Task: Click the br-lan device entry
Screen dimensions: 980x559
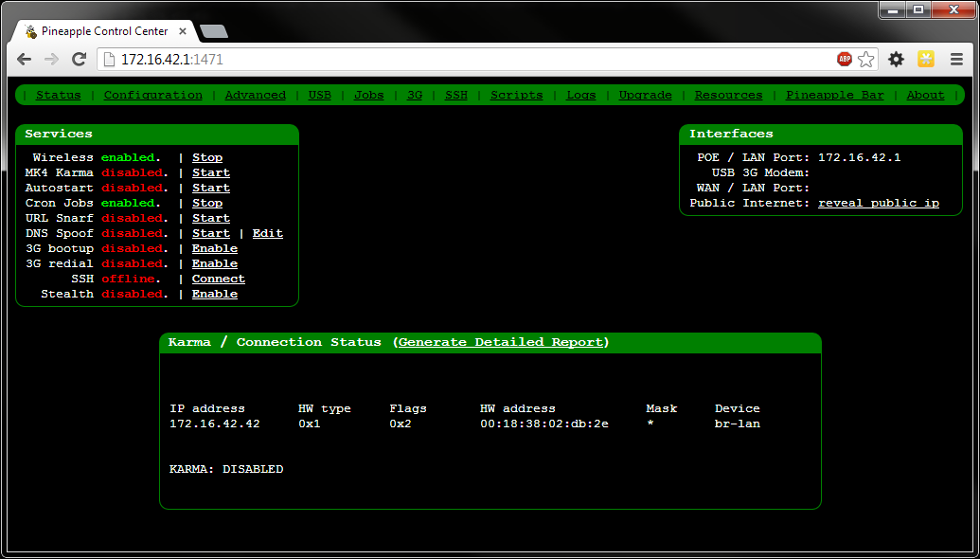Action: tap(738, 424)
